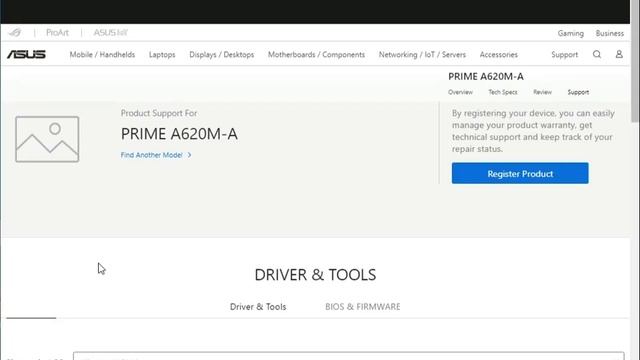
Task: Go to the Business section
Action: (x=609, y=33)
